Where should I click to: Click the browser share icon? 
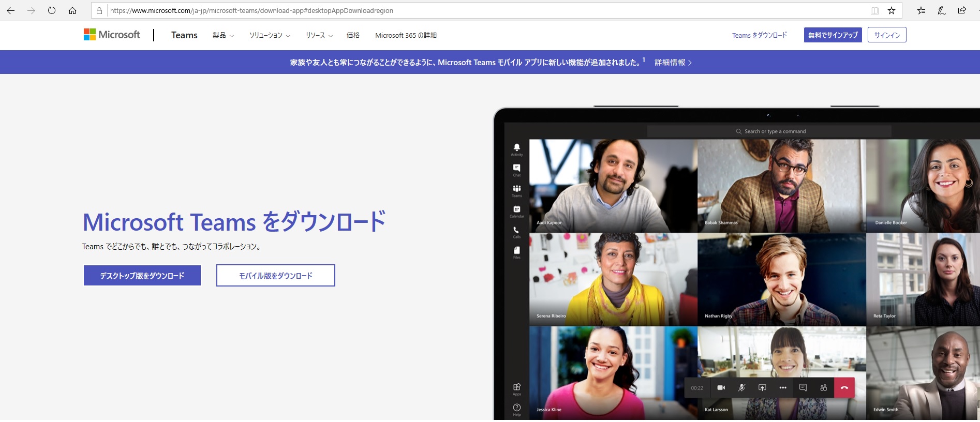click(x=962, y=10)
